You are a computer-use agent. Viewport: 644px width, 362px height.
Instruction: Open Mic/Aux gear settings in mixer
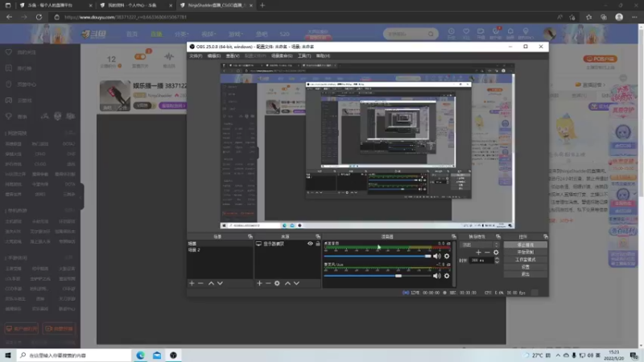pyautogui.click(x=447, y=276)
